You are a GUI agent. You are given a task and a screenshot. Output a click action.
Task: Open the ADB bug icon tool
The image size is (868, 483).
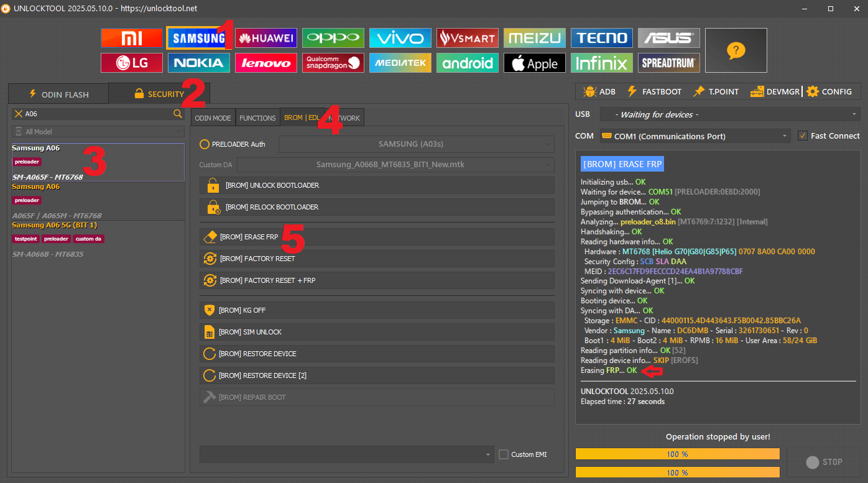[599, 91]
